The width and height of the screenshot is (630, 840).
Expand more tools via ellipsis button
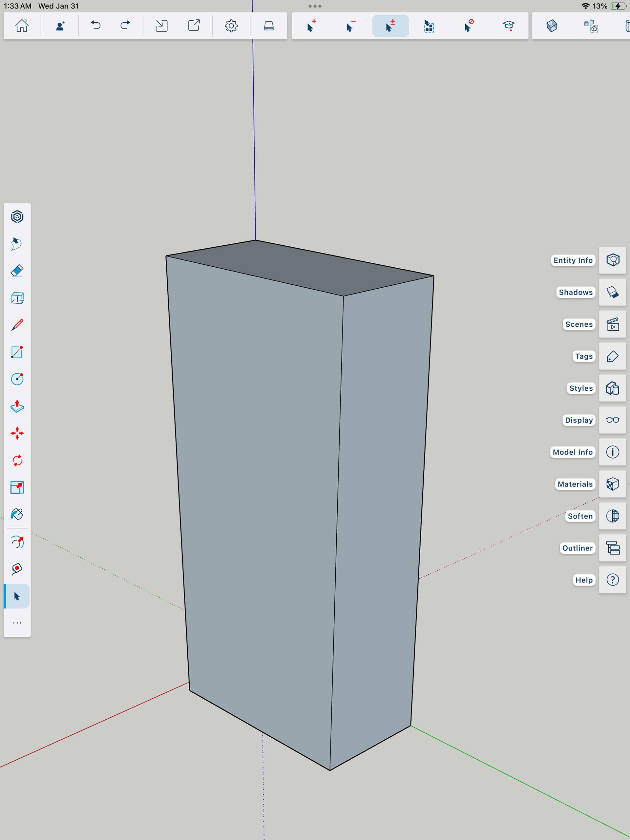pyautogui.click(x=17, y=623)
